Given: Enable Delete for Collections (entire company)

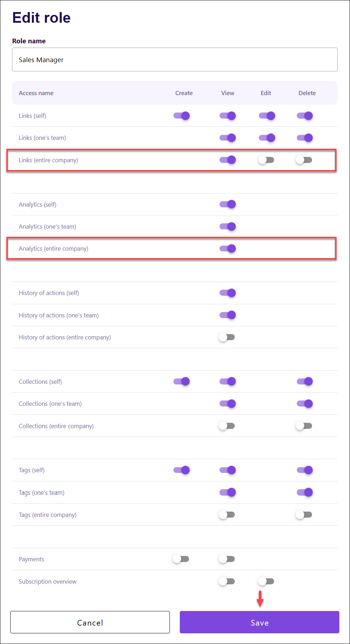Looking at the screenshot, I should (x=304, y=426).
